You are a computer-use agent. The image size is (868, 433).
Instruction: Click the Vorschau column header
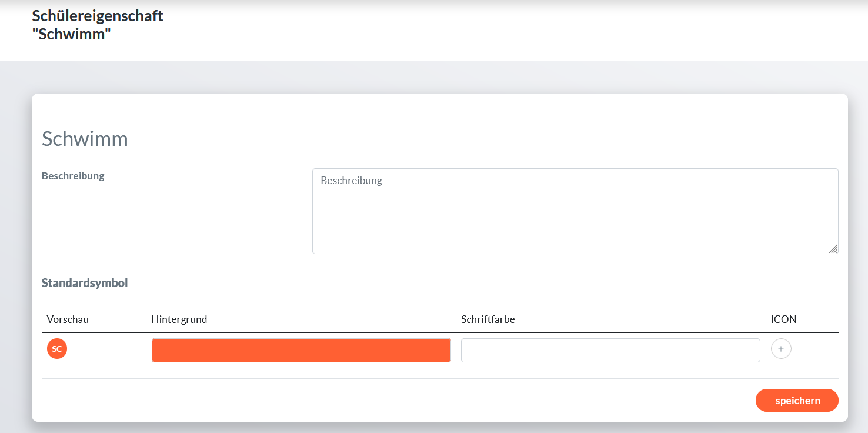(x=68, y=319)
